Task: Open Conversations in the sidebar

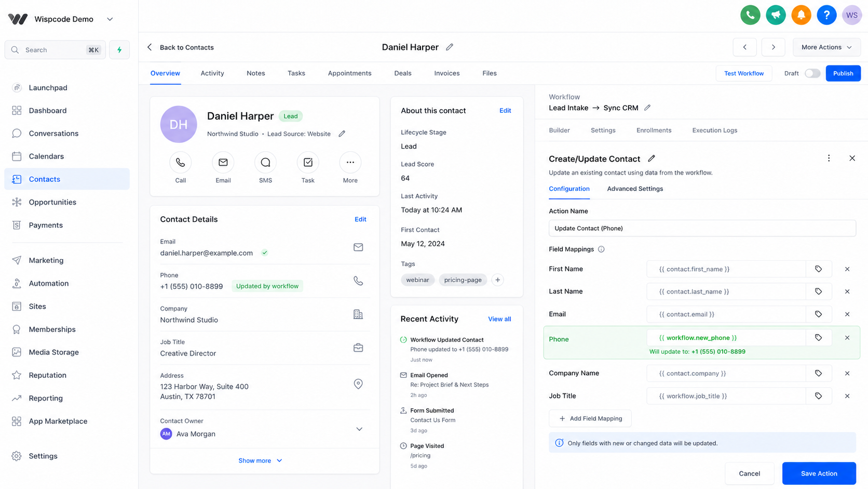Action: pos(67,134)
